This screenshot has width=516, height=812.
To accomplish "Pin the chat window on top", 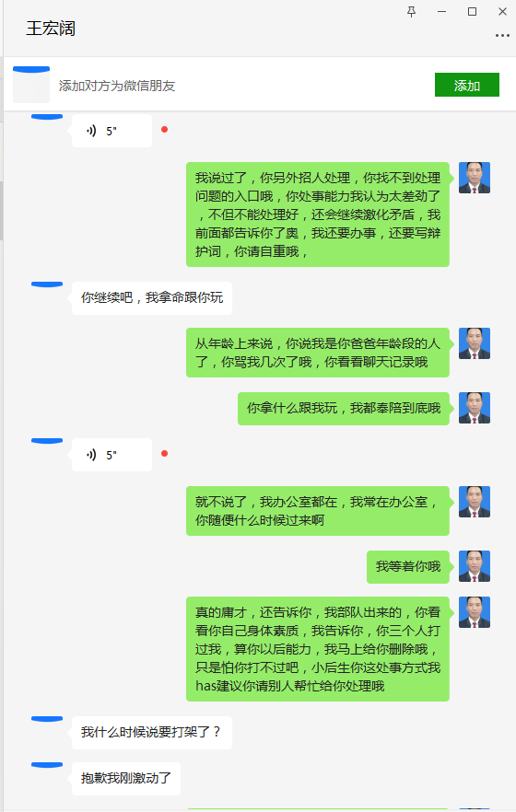I will click(x=411, y=12).
